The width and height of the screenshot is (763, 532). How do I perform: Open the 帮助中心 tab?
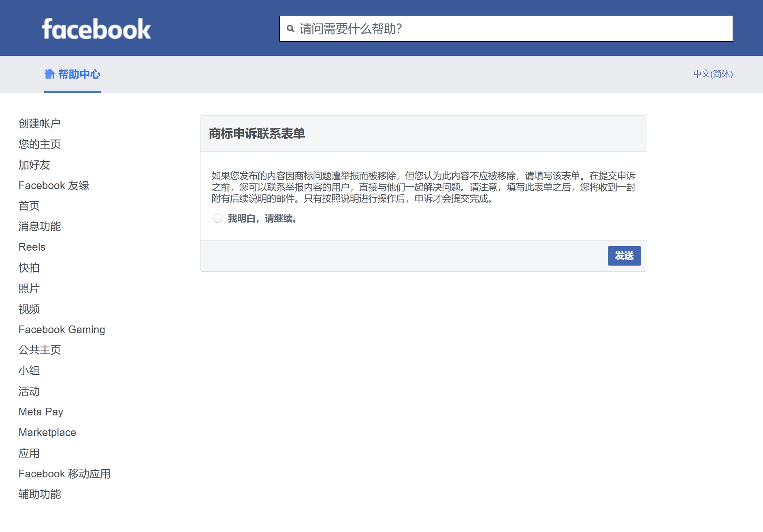[x=79, y=74]
